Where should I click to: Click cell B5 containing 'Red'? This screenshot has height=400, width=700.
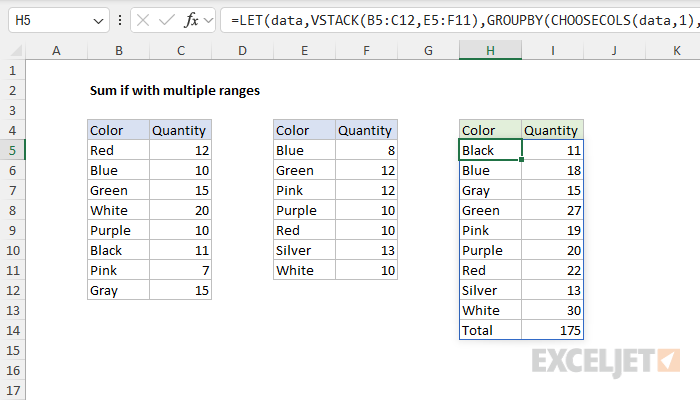pos(118,150)
